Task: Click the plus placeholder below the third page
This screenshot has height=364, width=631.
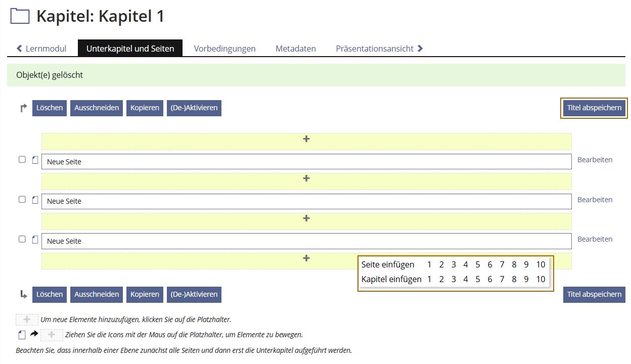Action: (x=306, y=258)
